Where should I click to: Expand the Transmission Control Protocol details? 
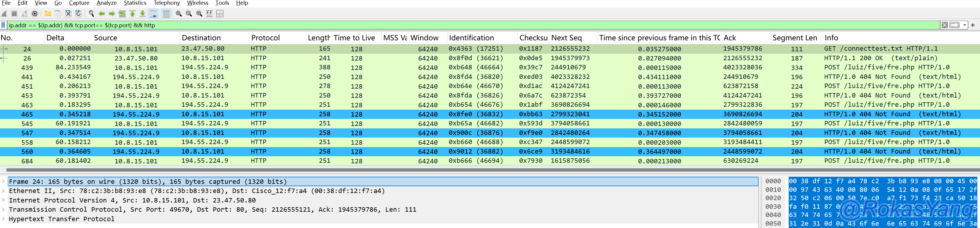[4, 209]
